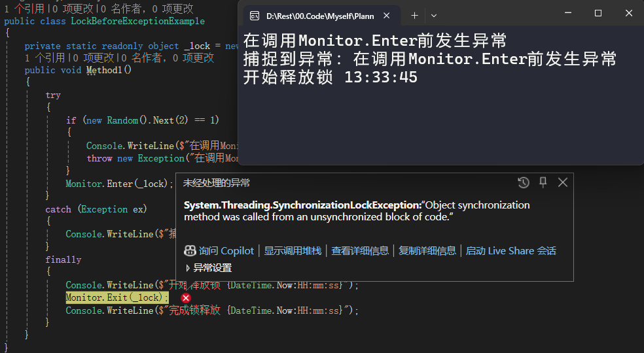Pin the unhandled exception popup
The image size is (644, 353).
point(543,182)
